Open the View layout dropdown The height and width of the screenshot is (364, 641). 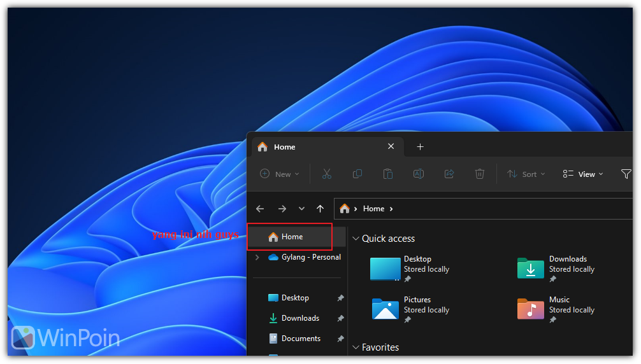[583, 174]
